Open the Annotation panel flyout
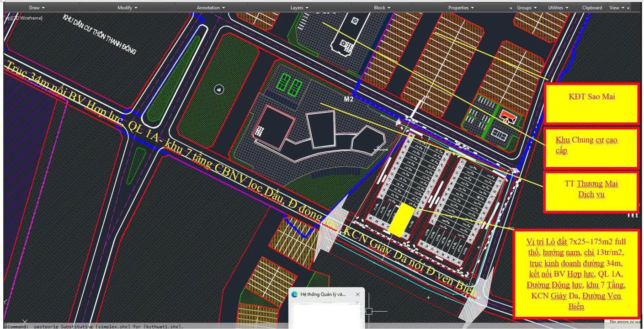This screenshot has height=329, width=644. pos(211,8)
